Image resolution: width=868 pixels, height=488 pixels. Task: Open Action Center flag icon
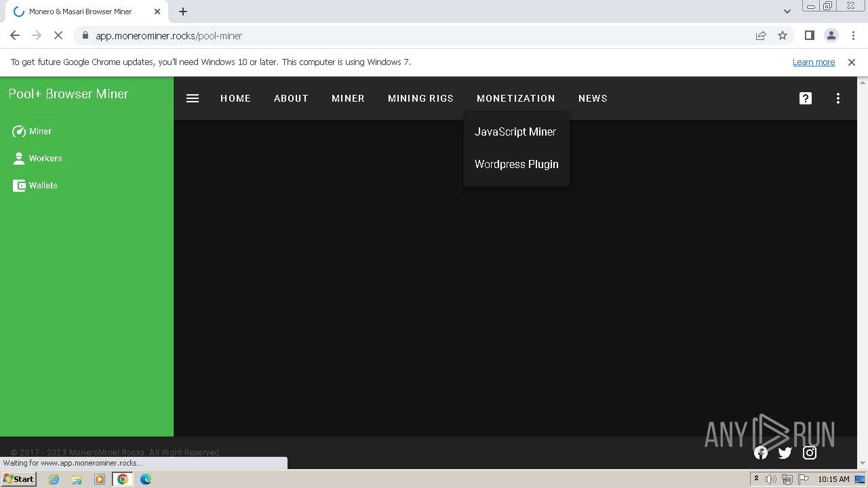(x=804, y=479)
